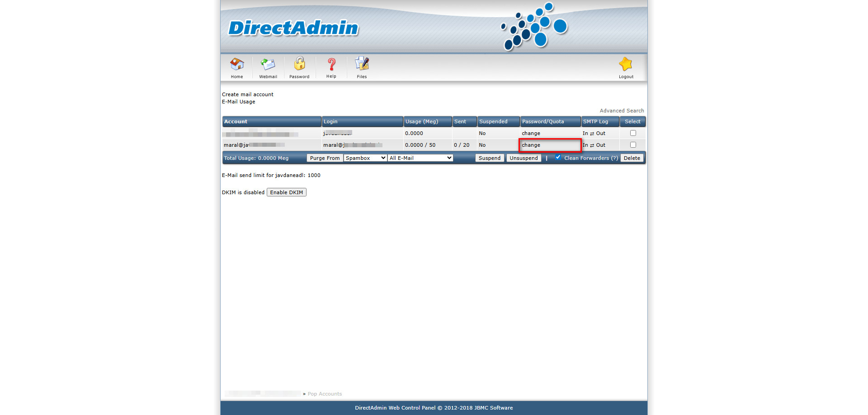
Task: Click the DirectAdmin logo
Action: (x=293, y=28)
